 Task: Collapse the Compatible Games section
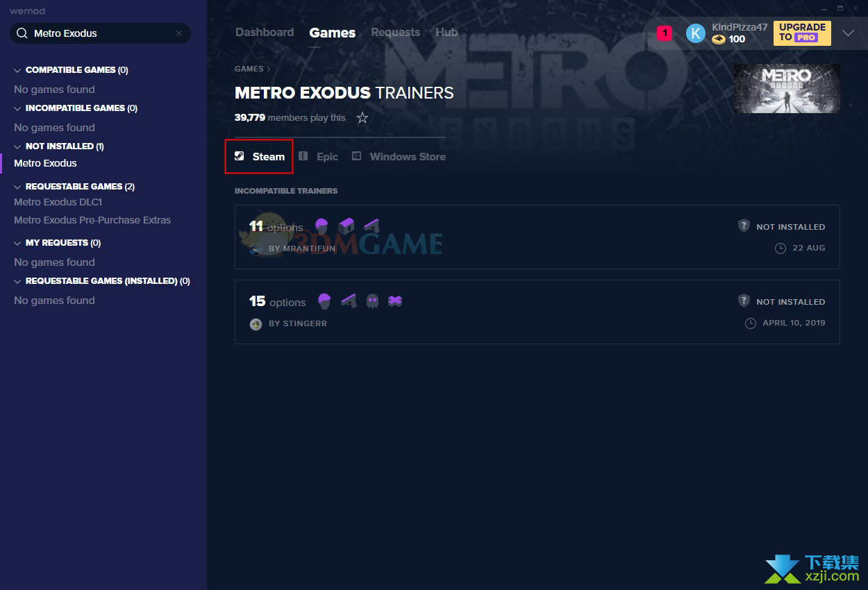click(x=17, y=70)
